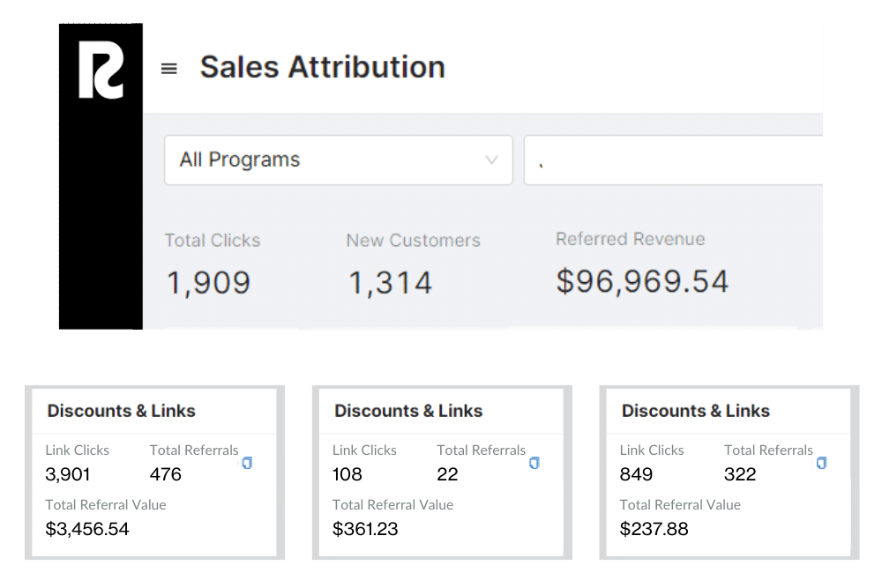
Task: Click the Total Referral Value $3,456.54
Action: (x=86, y=529)
